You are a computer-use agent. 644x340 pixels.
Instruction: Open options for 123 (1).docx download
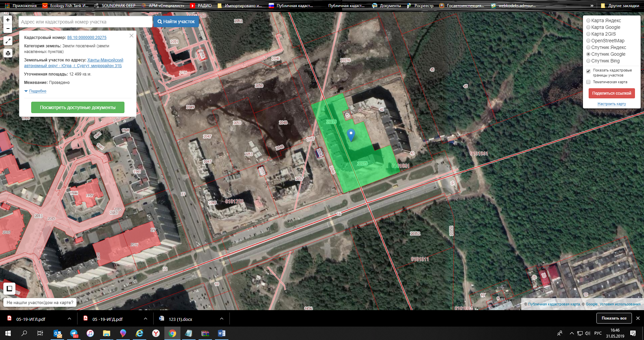click(x=222, y=319)
